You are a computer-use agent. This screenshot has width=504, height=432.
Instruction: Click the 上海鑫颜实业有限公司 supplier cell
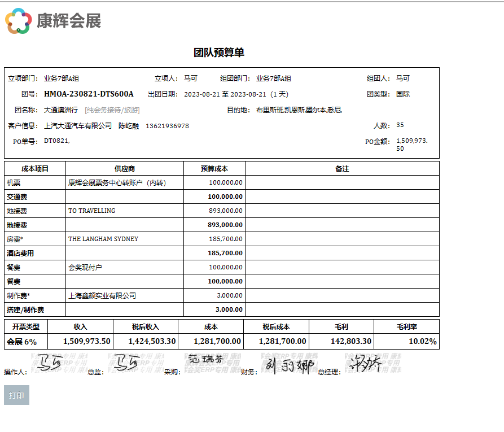[x=102, y=295]
